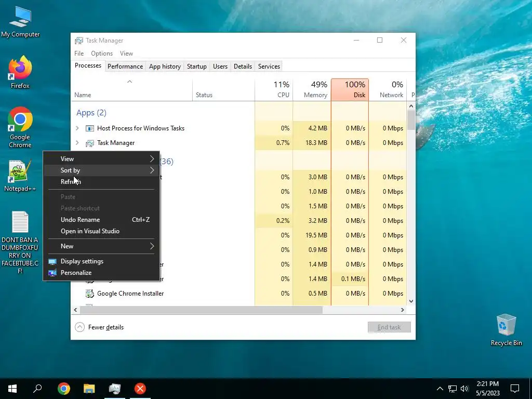Sort by the CPU column header
Screen dimensions: 532x399
click(274, 90)
